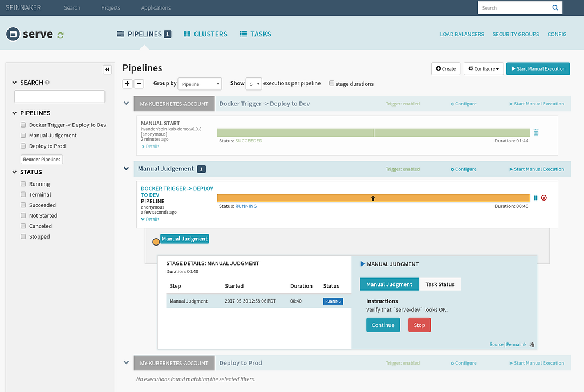This screenshot has width=584, height=392.
Task: Open the Configure dropdown button
Action: click(484, 69)
